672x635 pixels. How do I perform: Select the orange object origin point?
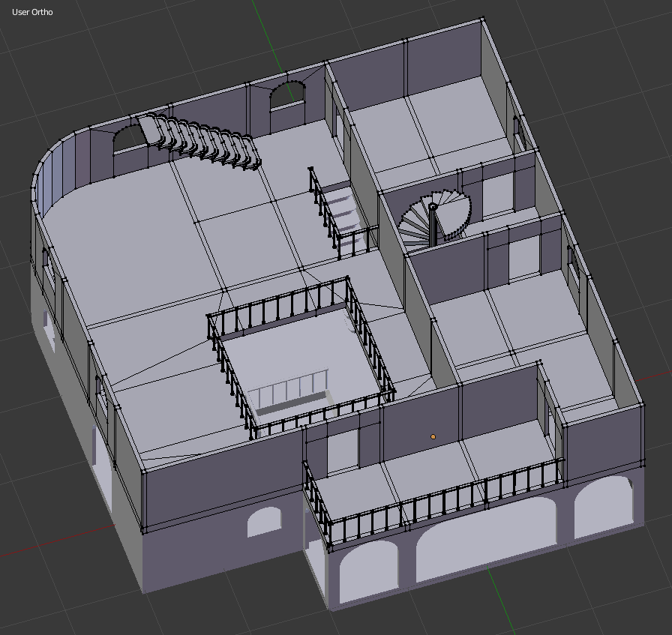click(433, 436)
